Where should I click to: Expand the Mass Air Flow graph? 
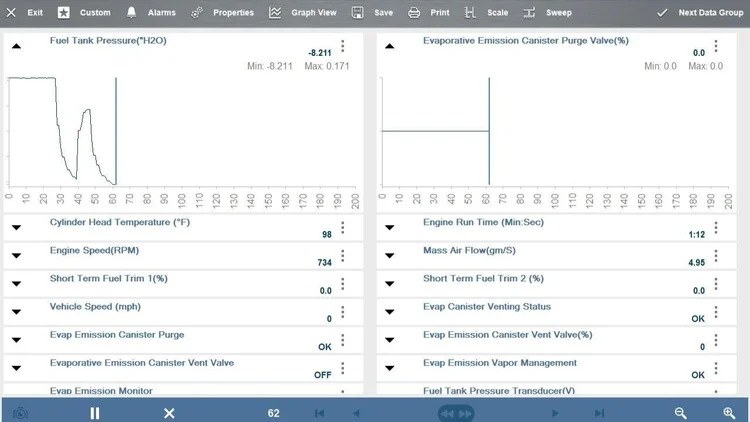point(389,255)
